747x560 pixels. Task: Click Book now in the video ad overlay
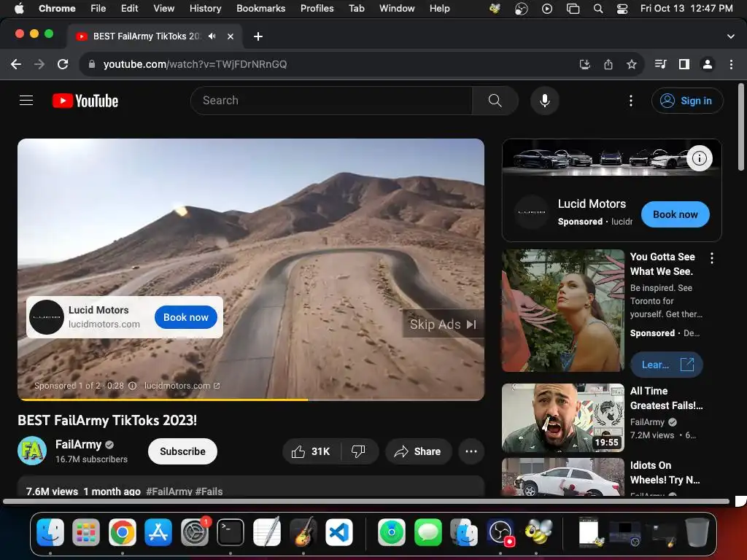tap(186, 317)
